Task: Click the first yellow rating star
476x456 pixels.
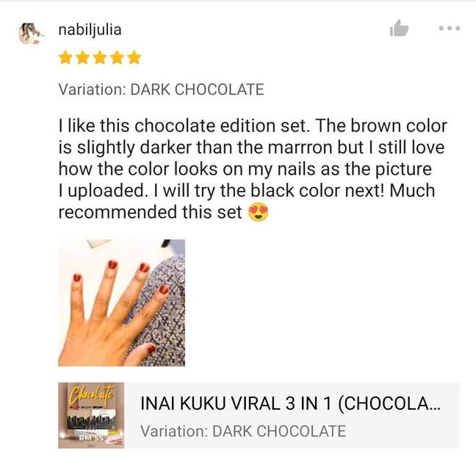Action: click(65, 58)
